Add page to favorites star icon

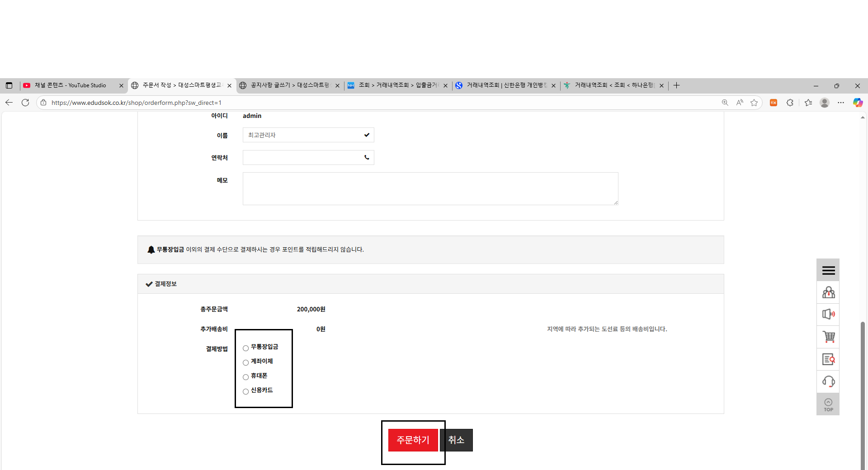[x=754, y=103]
